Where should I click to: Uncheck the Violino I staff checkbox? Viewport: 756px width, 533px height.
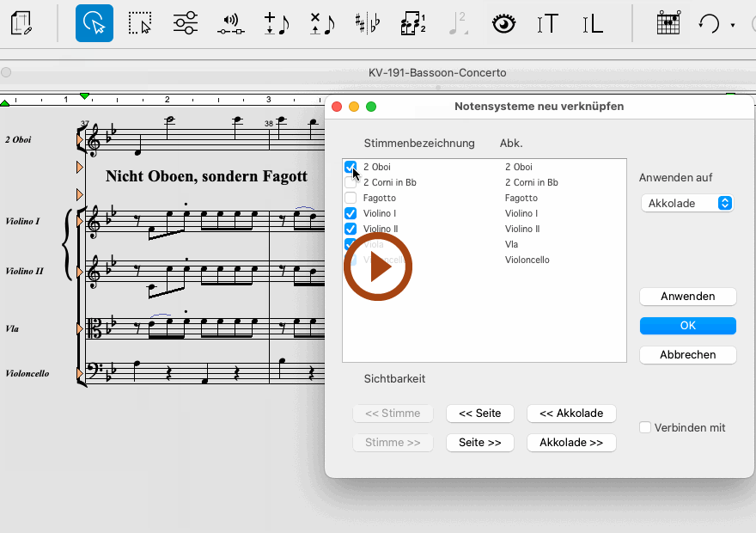[x=351, y=213]
